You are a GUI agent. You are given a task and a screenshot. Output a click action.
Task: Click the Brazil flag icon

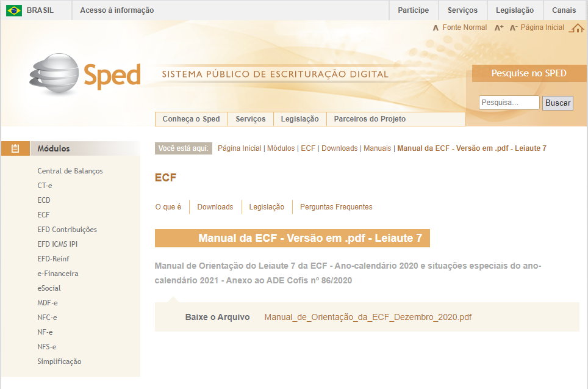14,10
